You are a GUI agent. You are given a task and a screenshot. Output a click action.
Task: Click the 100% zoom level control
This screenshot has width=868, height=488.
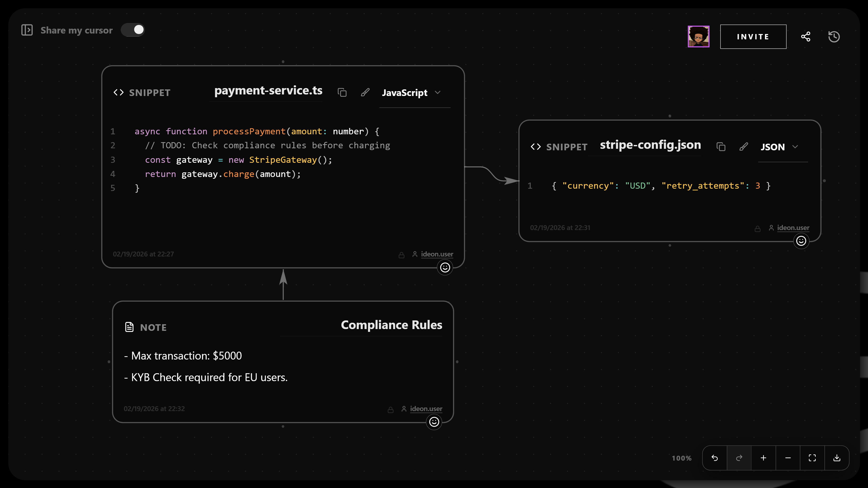(x=681, y=458)
